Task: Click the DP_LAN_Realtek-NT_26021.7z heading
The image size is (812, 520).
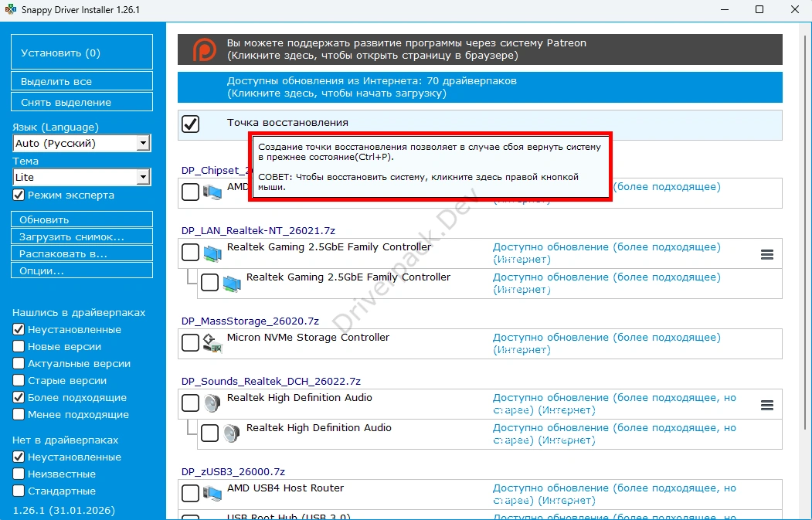Action: (x=258, y=230)
